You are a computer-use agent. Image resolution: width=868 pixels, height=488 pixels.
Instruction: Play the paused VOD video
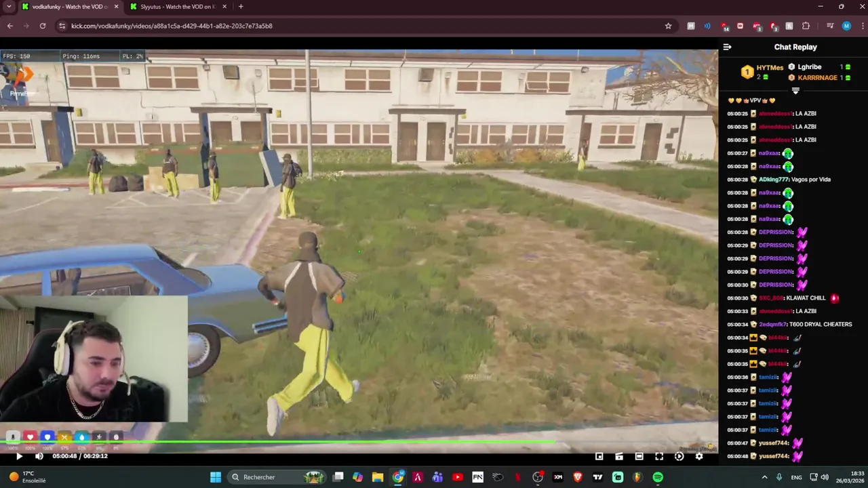pos(19,456)
